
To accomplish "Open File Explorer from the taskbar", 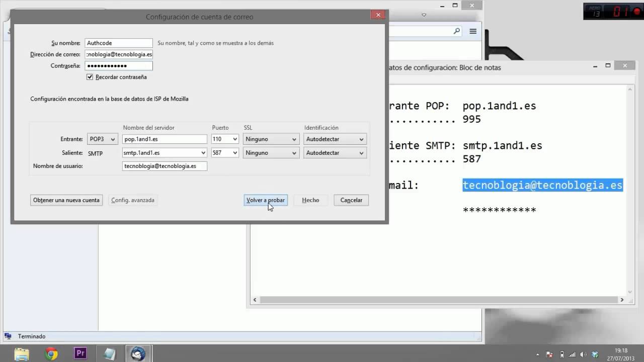I will [x=22, y=354].
